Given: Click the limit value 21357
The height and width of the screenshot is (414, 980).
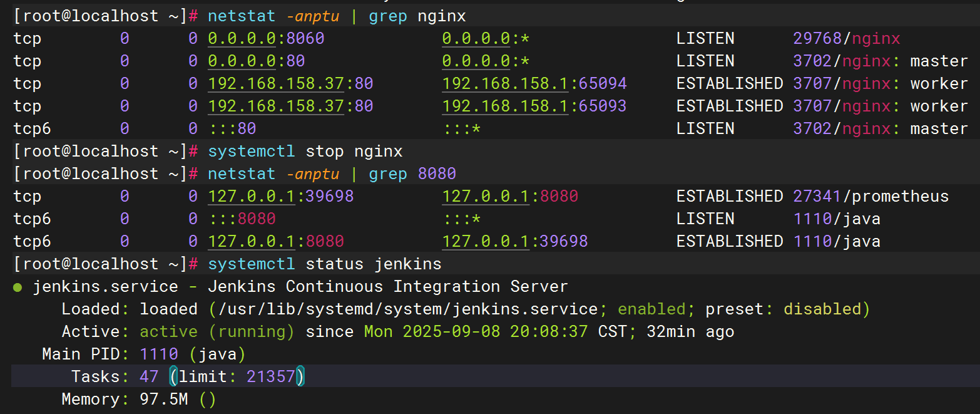Looking at the screenshot, I should 271,377.
